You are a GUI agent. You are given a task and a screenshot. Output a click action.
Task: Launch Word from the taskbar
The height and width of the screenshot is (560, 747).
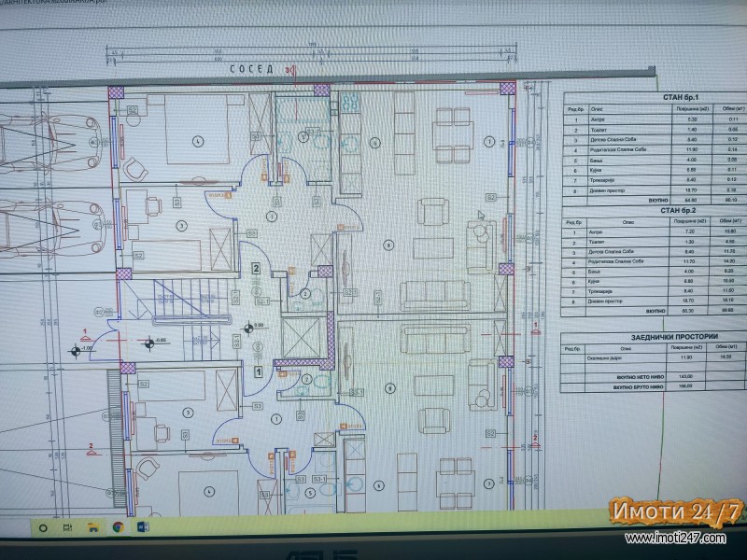tap(141, 526)
